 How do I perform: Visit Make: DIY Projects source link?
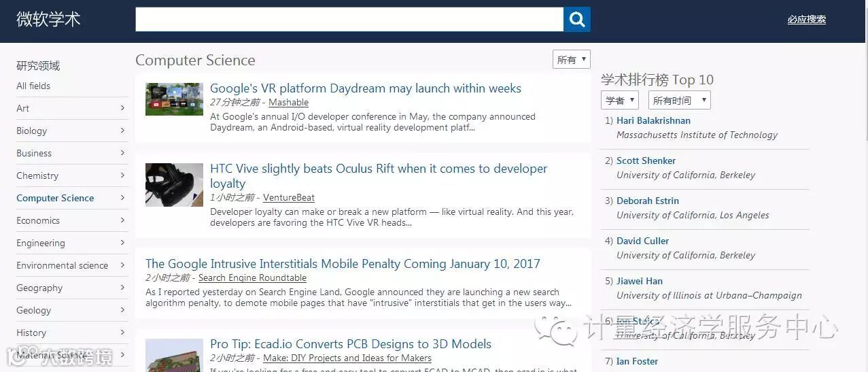pos(347,358)
